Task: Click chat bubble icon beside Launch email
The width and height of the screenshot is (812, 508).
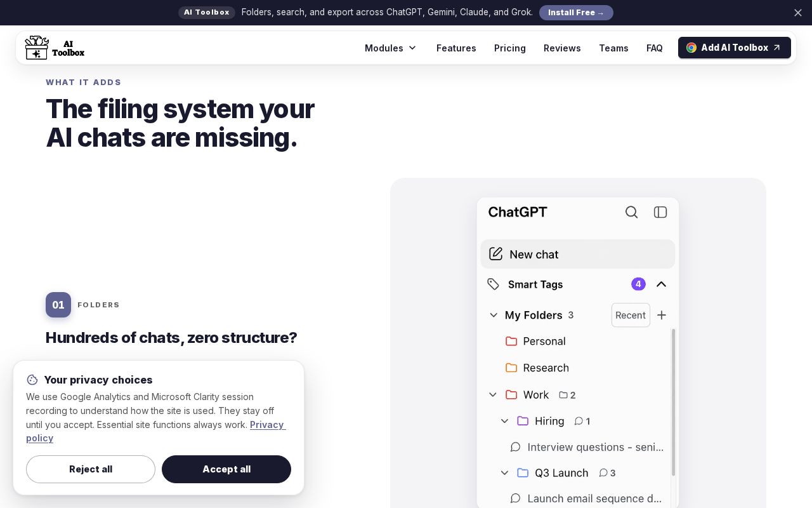Action: coord(516,498)
